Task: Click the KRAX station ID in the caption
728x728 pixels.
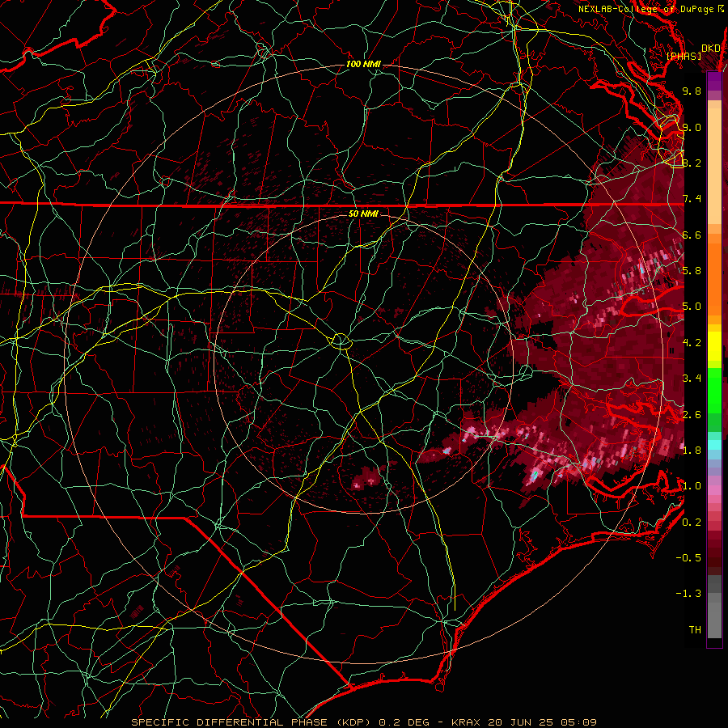Action: pos(464,722)
